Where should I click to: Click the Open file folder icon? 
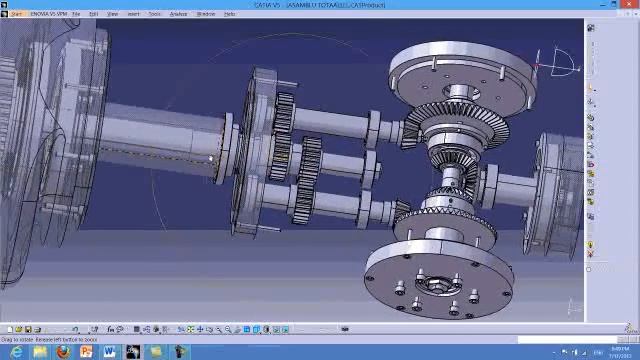[x=19, y=329]
